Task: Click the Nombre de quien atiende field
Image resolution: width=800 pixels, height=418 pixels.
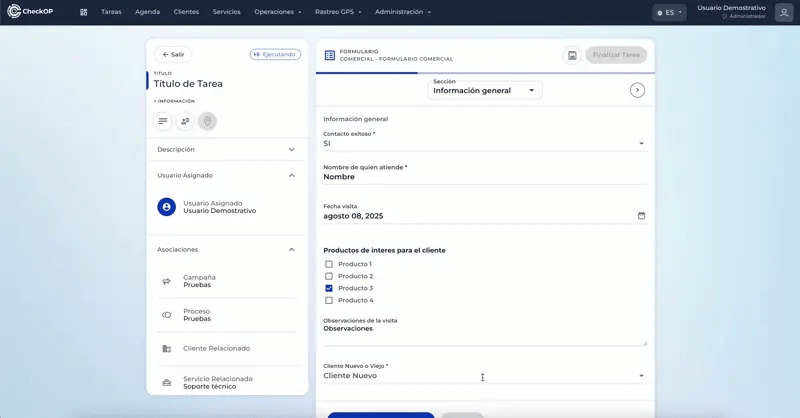Action: [485, 177]
